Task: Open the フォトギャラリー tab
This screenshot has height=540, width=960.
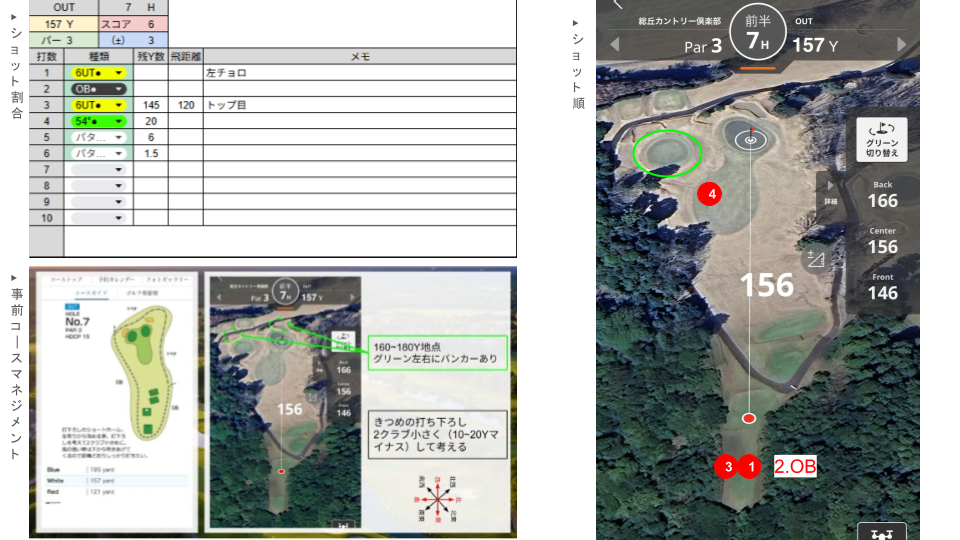Action: pos(166,281)
